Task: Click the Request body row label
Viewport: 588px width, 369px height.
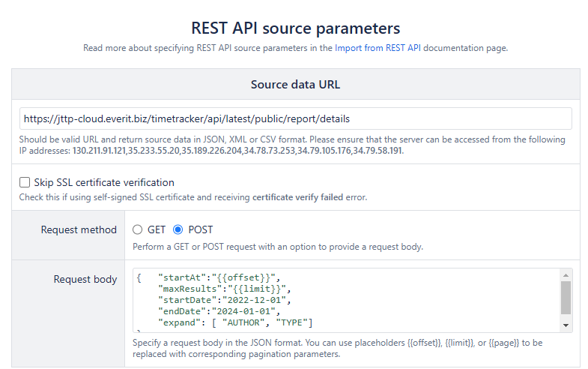Action: (x=85, y=279)
